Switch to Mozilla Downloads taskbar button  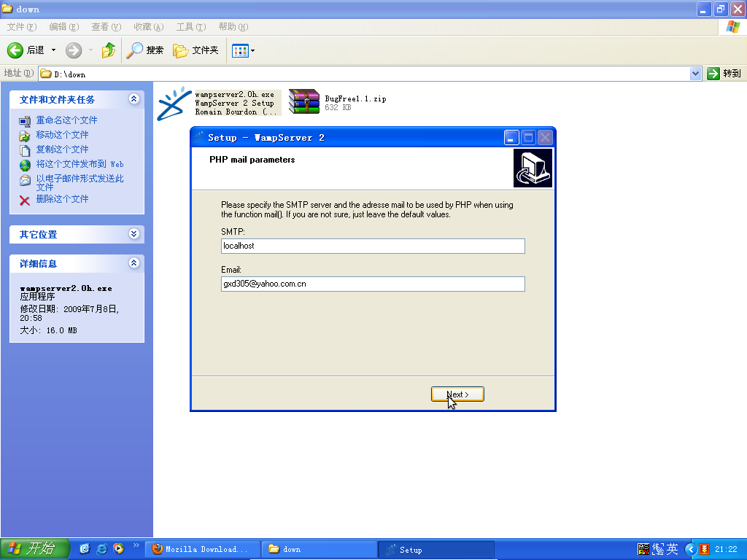pos(203,550)
